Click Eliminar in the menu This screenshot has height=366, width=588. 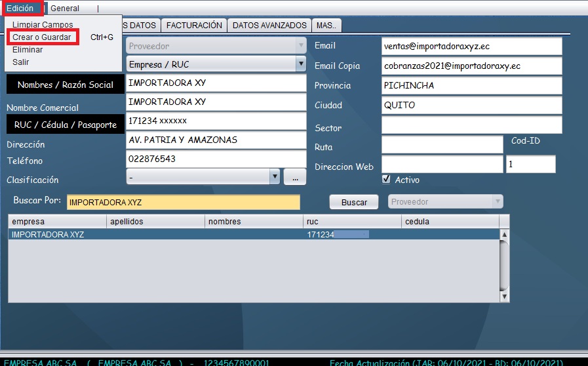pyautogui.click(x=28, y=50)
